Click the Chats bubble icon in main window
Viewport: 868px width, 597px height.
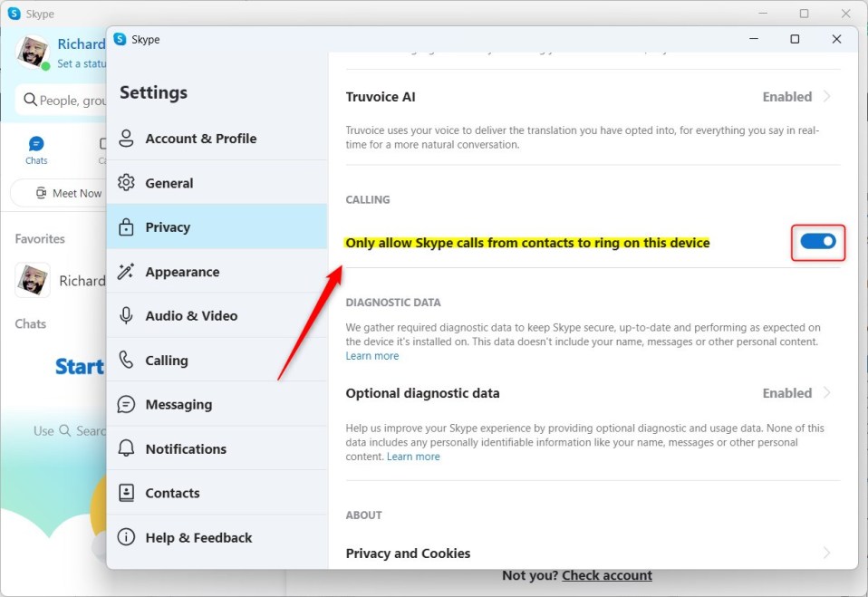[x=36, y=144]
